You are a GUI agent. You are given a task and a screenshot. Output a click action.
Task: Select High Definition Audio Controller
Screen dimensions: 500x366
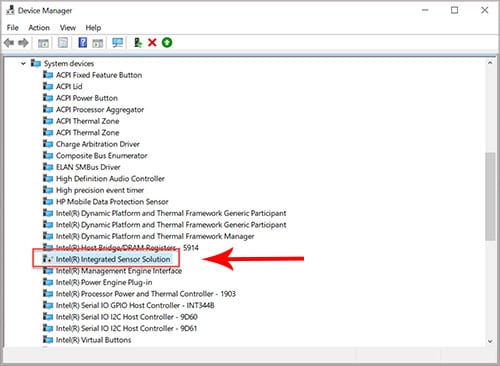pyautogui.click(x=110, y=179)
